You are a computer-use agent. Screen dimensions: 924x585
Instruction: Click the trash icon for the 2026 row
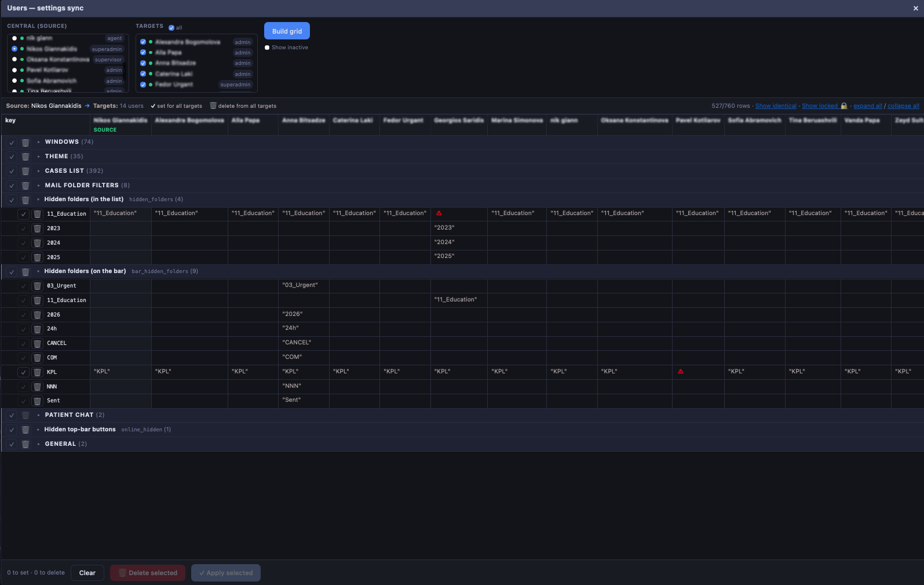pos(37,315)
